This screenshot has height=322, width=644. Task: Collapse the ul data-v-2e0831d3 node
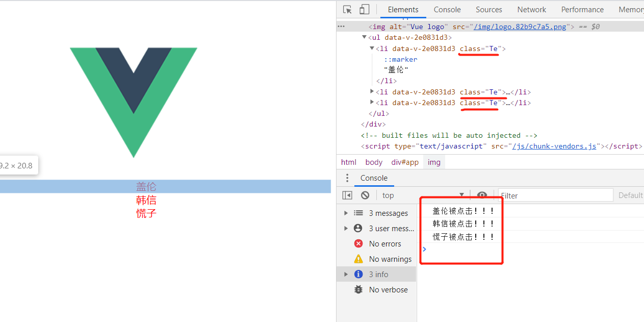click(x=364, y=37)
